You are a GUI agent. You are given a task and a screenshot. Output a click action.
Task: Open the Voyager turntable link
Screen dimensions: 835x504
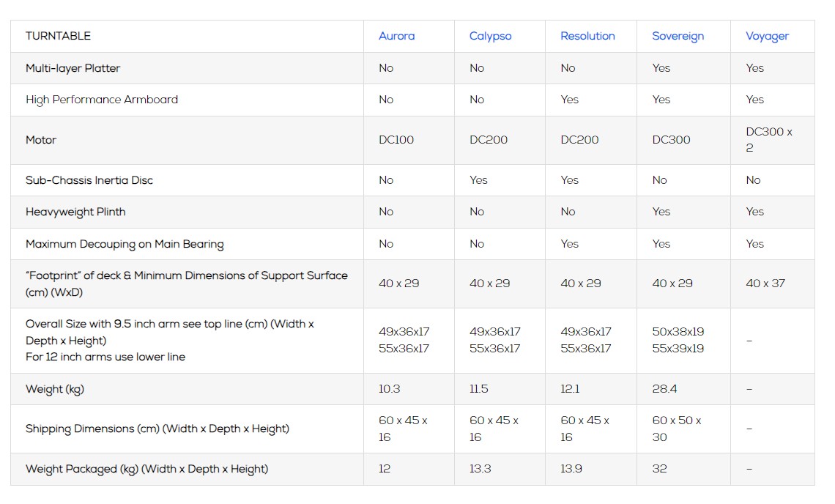pyautogui.click(x=767, y=36)
